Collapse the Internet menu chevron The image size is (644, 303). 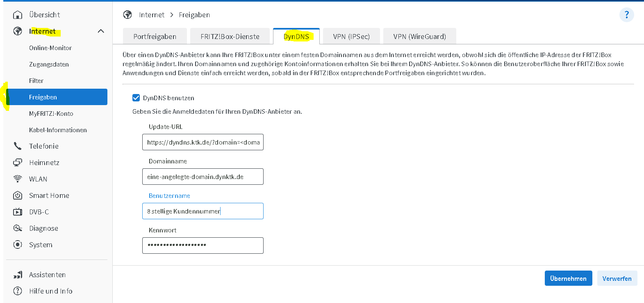(101, 31)
